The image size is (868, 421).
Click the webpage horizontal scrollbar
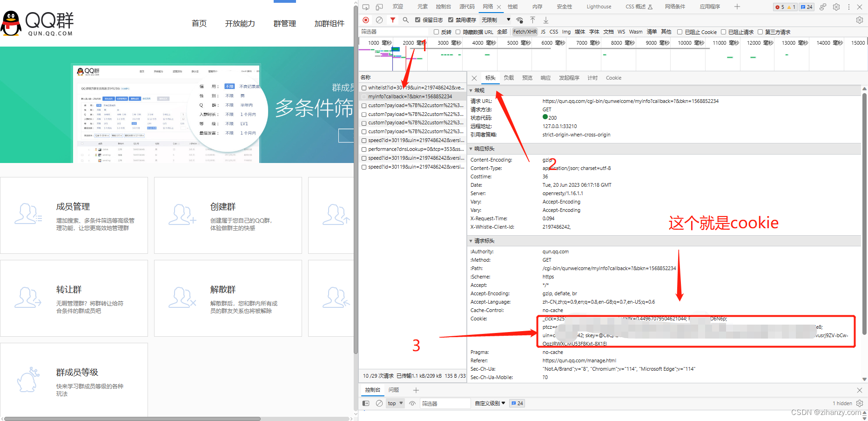pyautogui.click(x=132, y=419)
